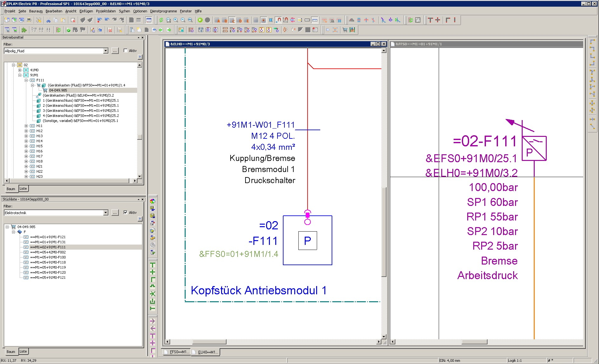Click the green left arrow previous page icon
The height and width of the screenshot is (364, 599).
tap(161, 30)
